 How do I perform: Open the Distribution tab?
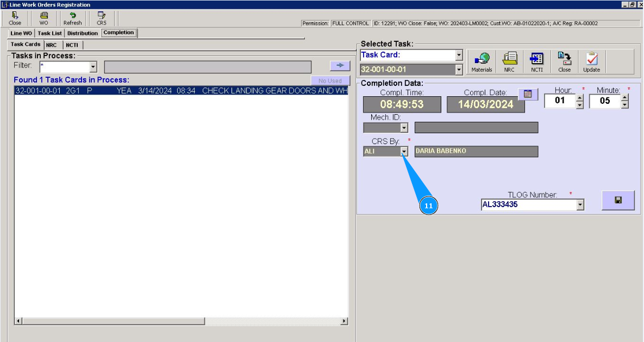tap(83, 33)
